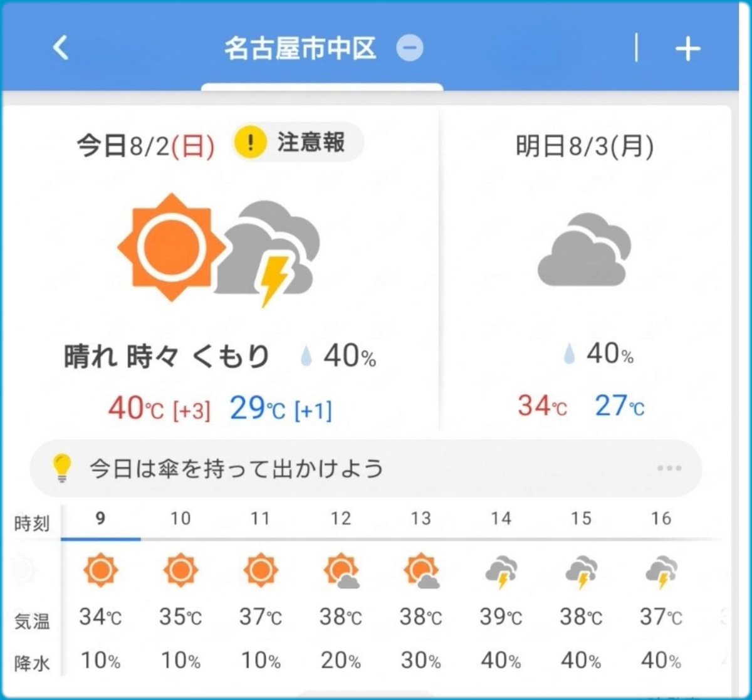Tap the 今日は傘を持って出かけよう advice bar
Screen dimensions: 752x700
coord(365,469)
